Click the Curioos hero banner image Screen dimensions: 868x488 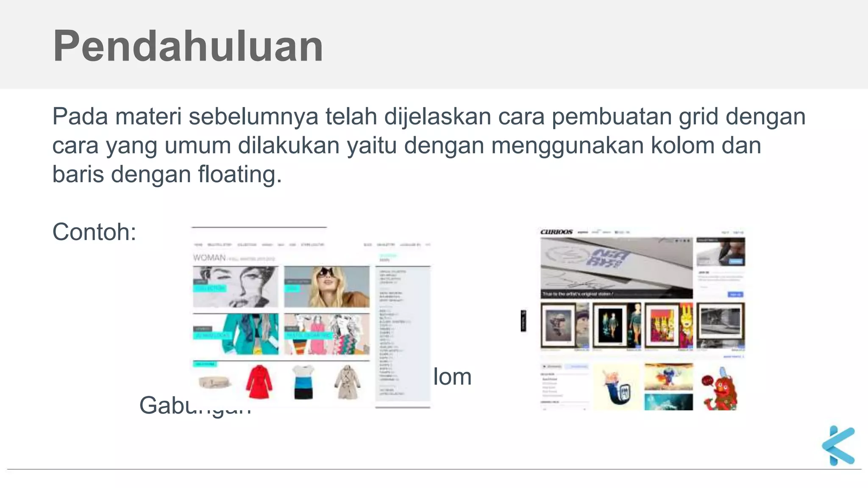[x=616, y=268]
